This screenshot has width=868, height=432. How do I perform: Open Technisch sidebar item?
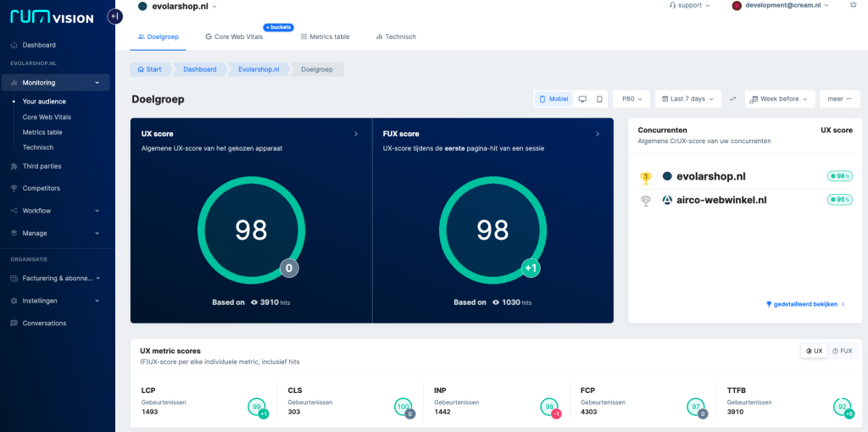pyautogui.click(x=37, y=147)
